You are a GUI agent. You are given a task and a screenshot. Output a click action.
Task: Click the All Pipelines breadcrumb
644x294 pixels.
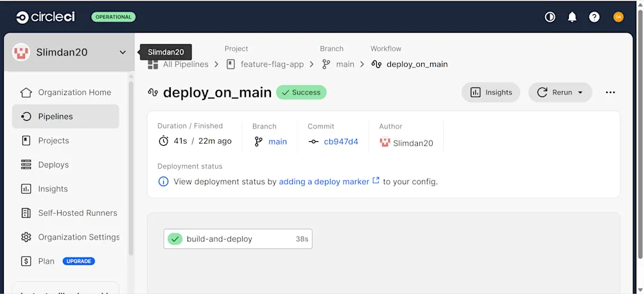coord(186,64)
